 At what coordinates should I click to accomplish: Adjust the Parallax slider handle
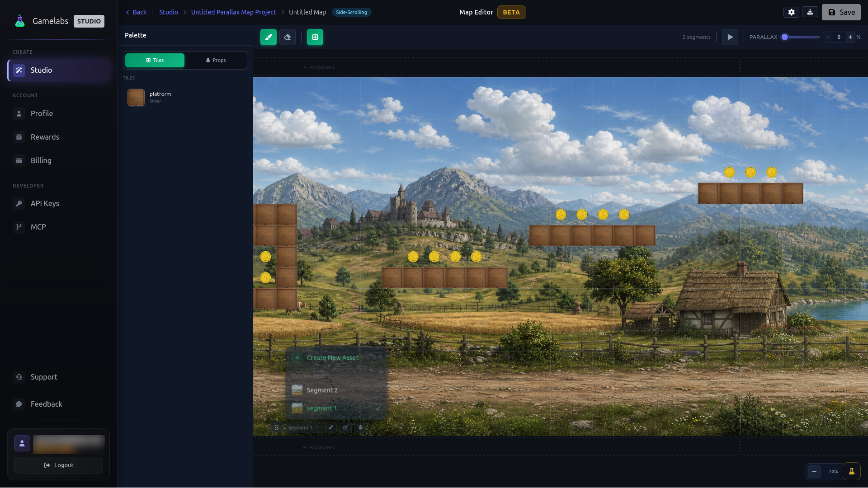pyautogui.click(x=785, y=37)
